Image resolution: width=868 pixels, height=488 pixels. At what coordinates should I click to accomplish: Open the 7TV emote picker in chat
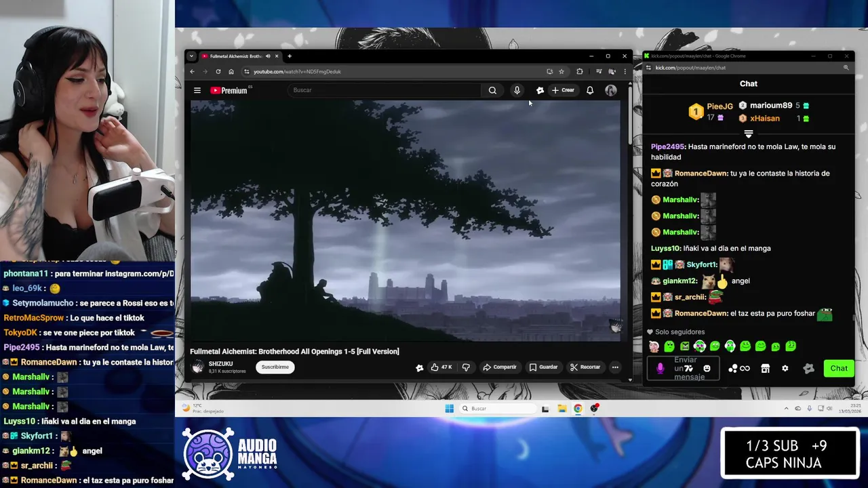point(689,368)
